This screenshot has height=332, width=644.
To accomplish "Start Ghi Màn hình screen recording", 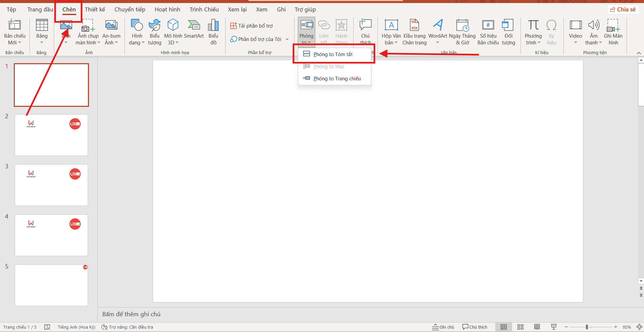I will [x=613, y=32].
